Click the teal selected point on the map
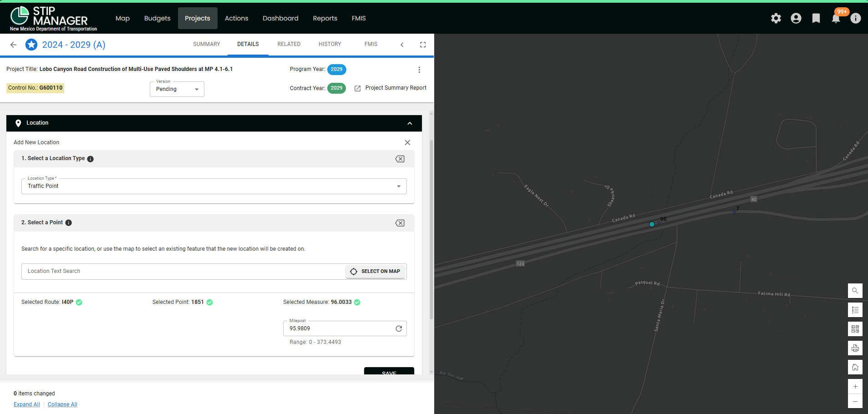868x414 pixels. click(652, 224)
